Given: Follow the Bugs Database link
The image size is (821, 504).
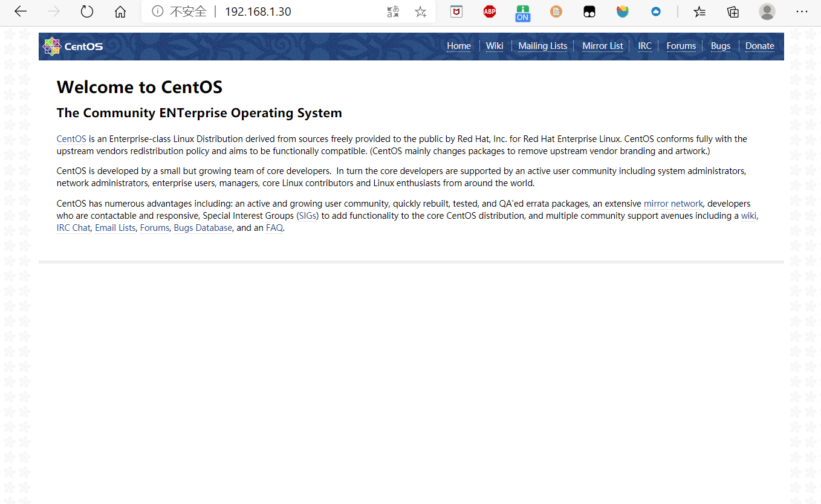Looking at the screenshot, I should coord(203,228).
